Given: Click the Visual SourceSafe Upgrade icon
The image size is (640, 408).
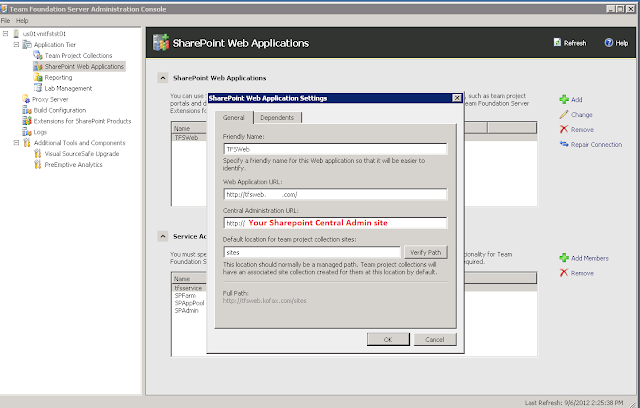Looking at the screenshot, I should click(x=38, y=154).
